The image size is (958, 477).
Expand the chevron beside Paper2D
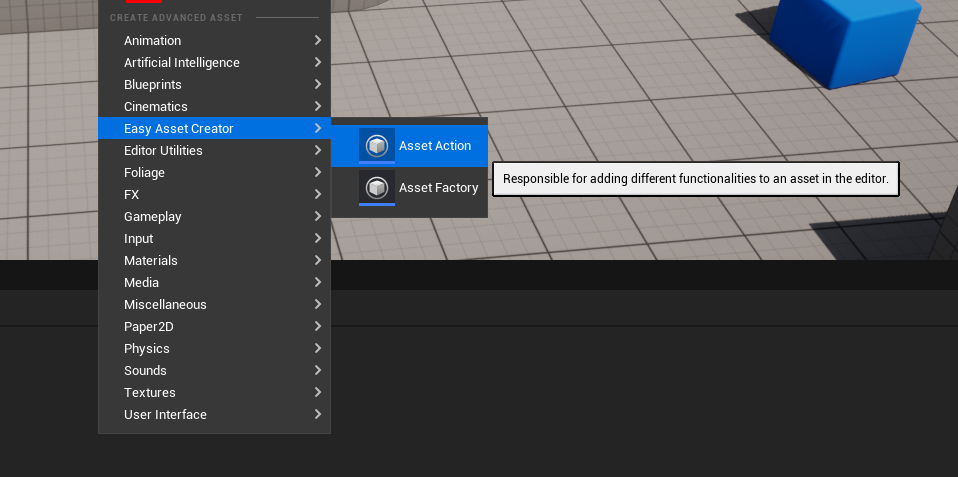[x=318, y=326]
